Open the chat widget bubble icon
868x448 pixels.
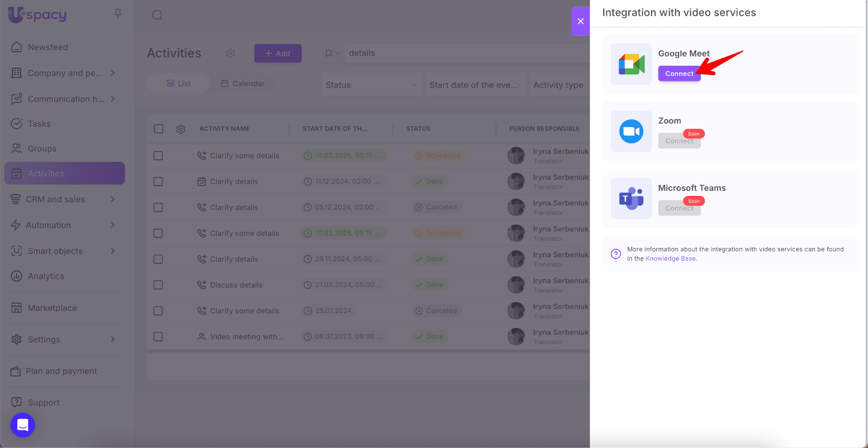coord(23,425)
